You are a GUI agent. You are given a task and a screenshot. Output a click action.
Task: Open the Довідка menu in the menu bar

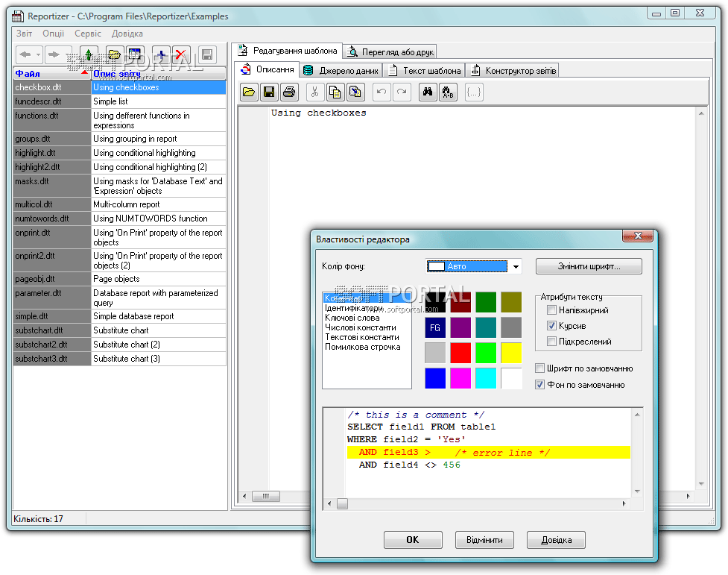pos(127,34)
